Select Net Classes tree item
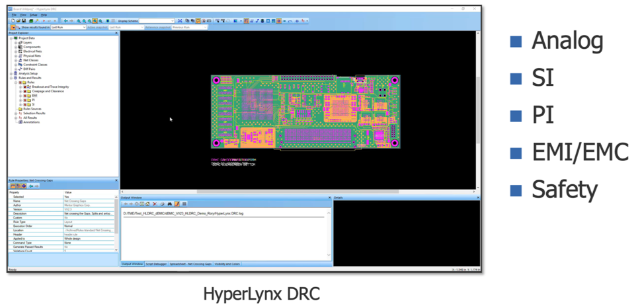This screenshot has width=644, height=305. (31, 60)
